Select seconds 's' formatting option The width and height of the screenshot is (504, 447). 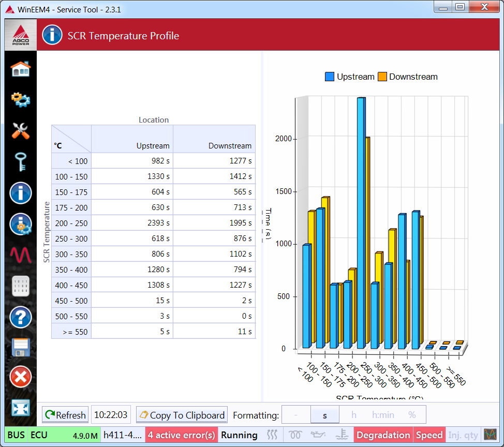(325, 415)
